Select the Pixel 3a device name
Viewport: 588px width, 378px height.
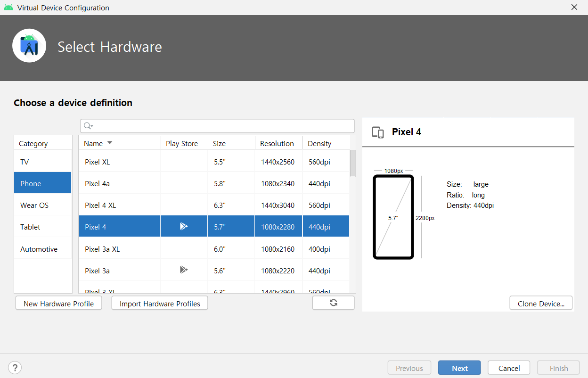[x=97, y=271]
